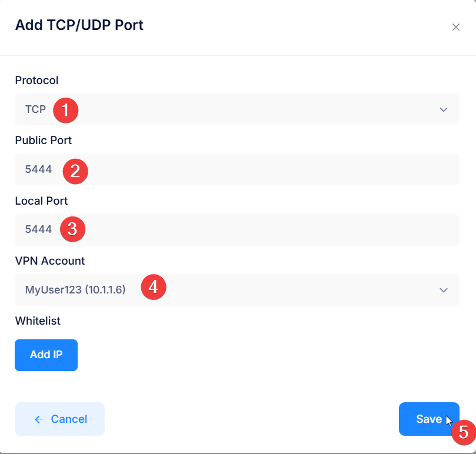Click the left arrow icon in Cancel

coord(39,419)
